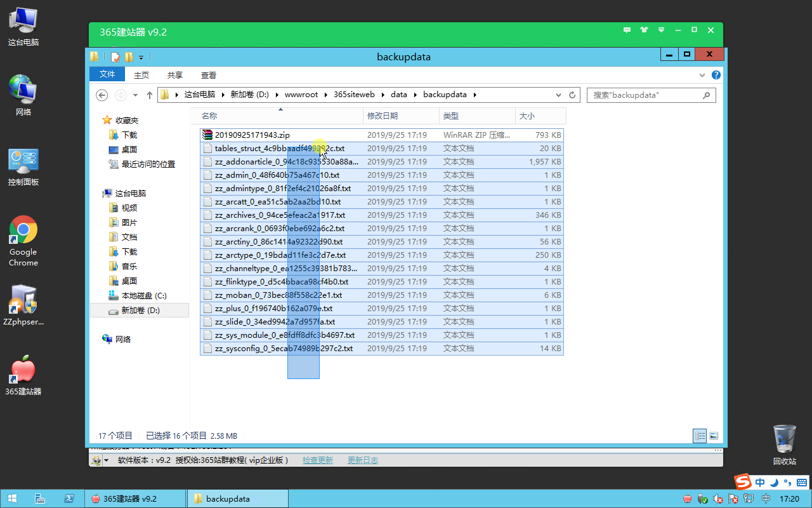Select tables_struct_4c9bbaadf499282c.txt file
This screenshot has width=812, height=508.
[382, 148]
